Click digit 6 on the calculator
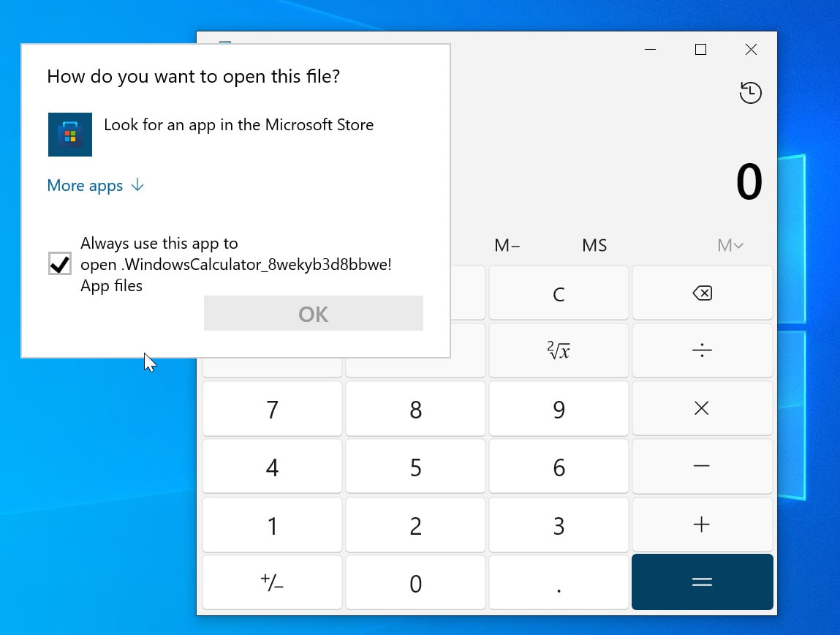Viewport: 840px width, 635px height. click(x=559, y=466)
